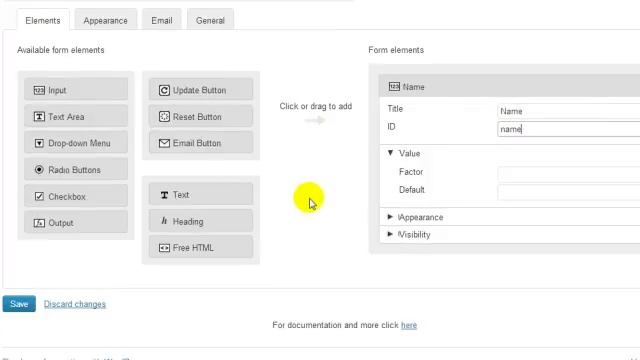Click the 'Visibility' section label
The width and height of the screenshot is (640, 360).
click(414, 235)
